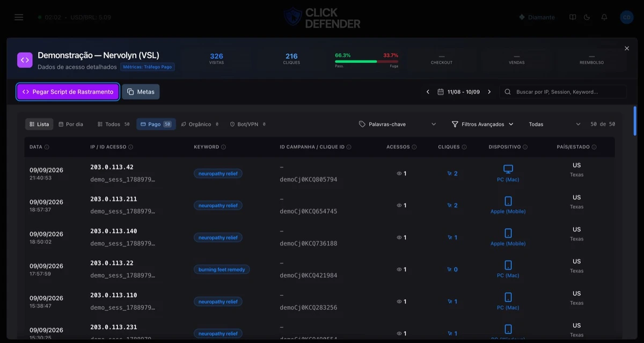Click the search field for IP, Session, Keyword
This screenshot has height=343, width=644.
tap(562, 92)
